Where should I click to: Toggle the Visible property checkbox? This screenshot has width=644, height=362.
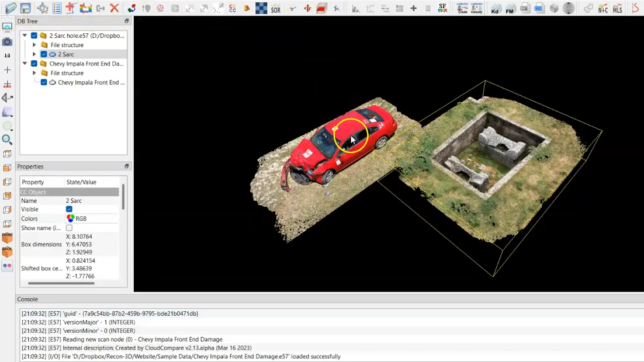click(69, 209)
